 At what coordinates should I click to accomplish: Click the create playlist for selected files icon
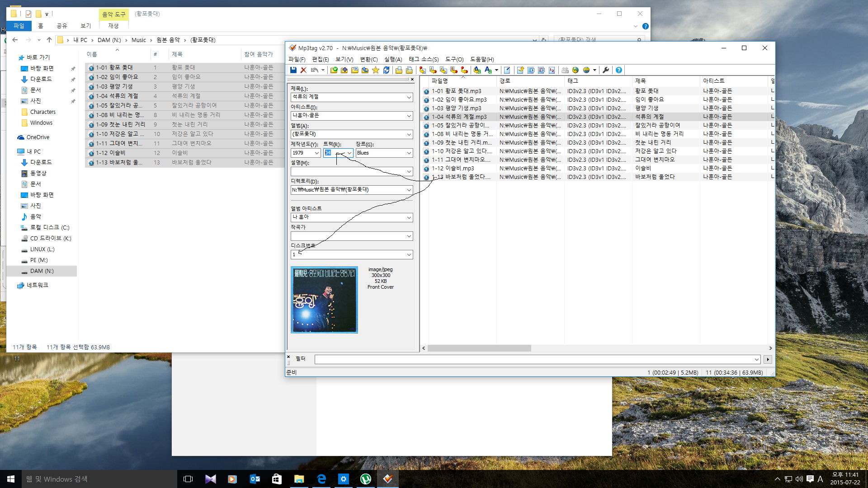coord(409,70)
